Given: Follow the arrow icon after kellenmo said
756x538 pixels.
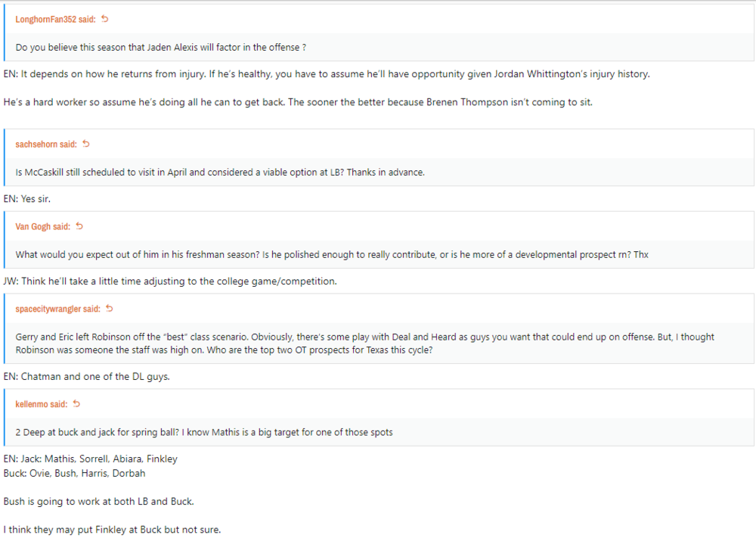Looking at the screenshot, I should tap(76, 404).
